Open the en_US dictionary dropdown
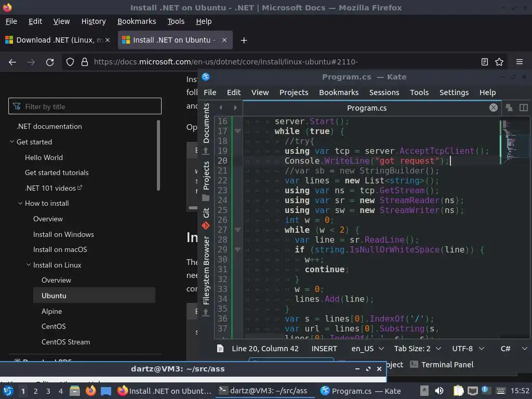532x399 pixels. 367,349
